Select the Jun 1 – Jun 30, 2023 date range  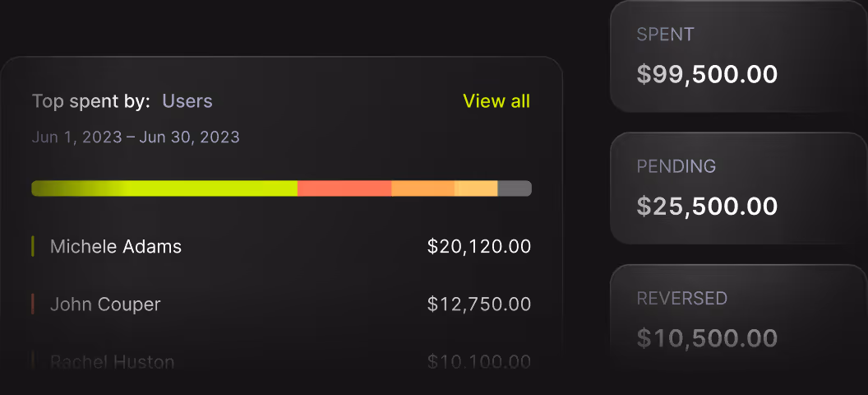tap(136, 137)
